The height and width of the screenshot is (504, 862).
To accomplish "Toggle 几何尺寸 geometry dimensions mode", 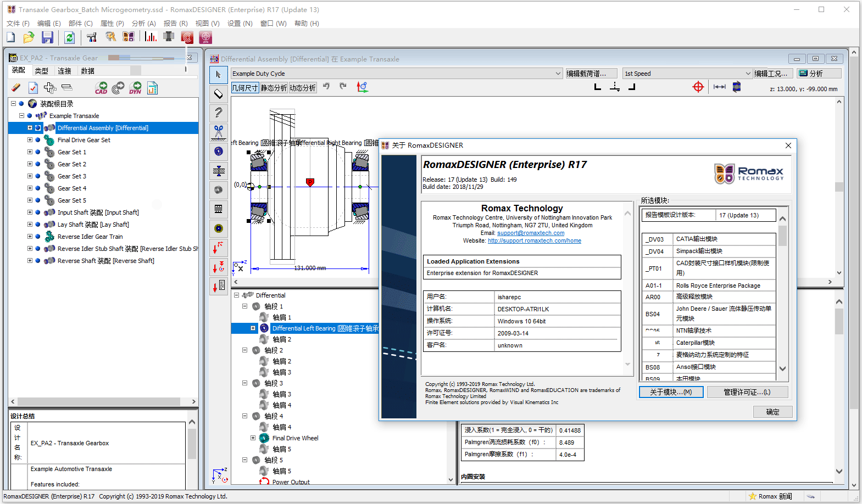I will click(x=245, y=88).
